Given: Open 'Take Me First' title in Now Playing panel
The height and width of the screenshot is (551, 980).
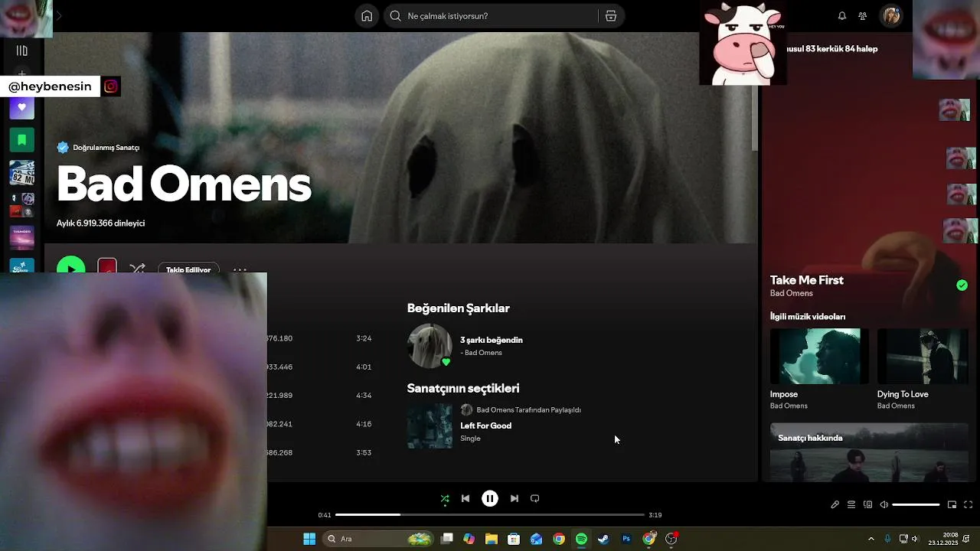Looking at the screenshot, I should coord(807,280).
